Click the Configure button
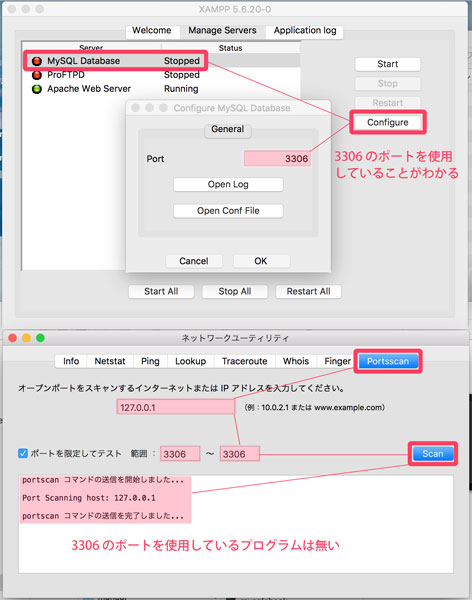The width and height of the screenshot is (472, 600). coord(388,122)
